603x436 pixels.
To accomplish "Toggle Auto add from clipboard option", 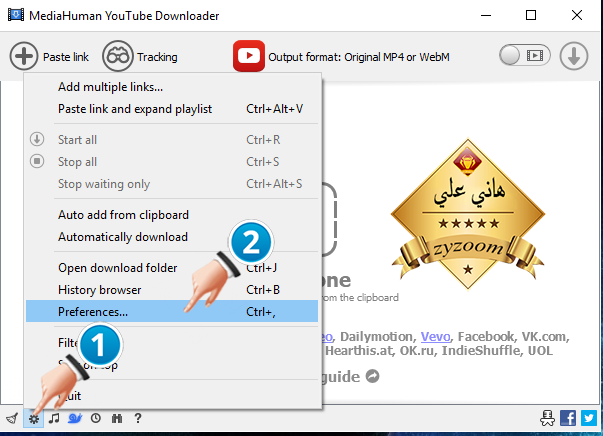I will point(172,215).
